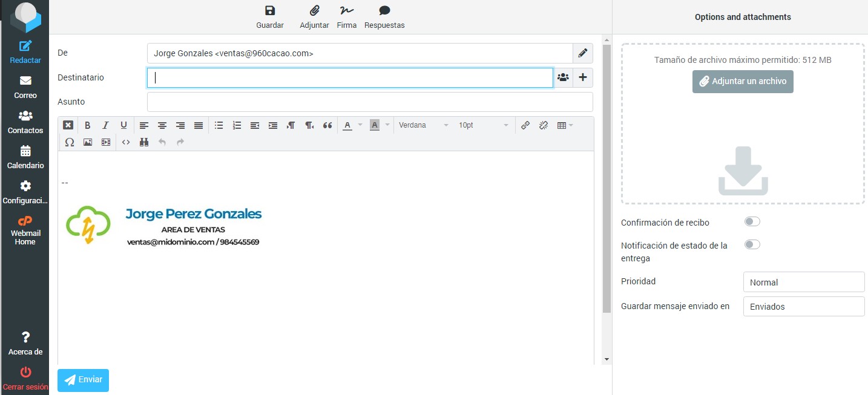Edit sender identities with the pencil icon
The width and height of the screenshot is (868, 395).
click(x=583, y=53)
